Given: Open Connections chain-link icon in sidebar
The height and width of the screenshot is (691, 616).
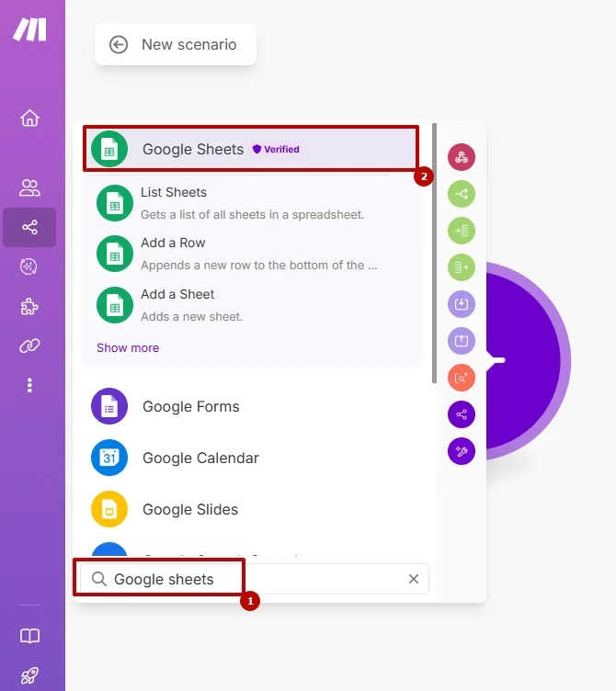Looking at the screenshot, I should [x=29, y=345].
